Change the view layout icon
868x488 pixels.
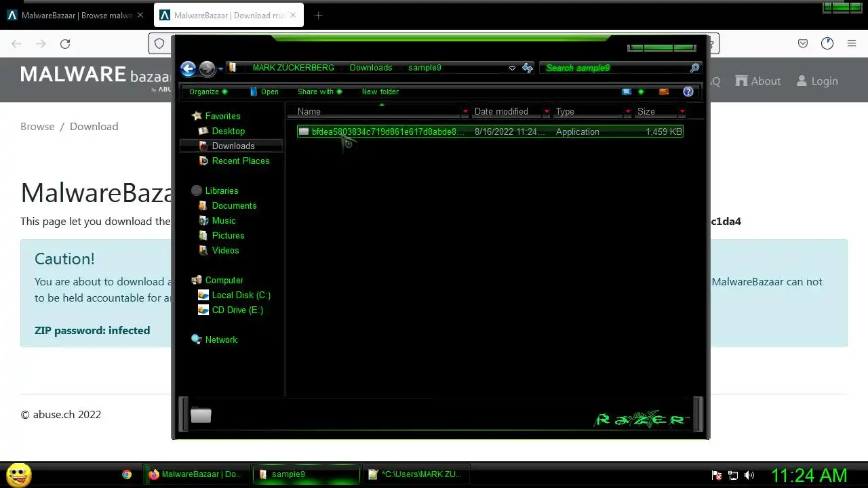click(627, 91)
